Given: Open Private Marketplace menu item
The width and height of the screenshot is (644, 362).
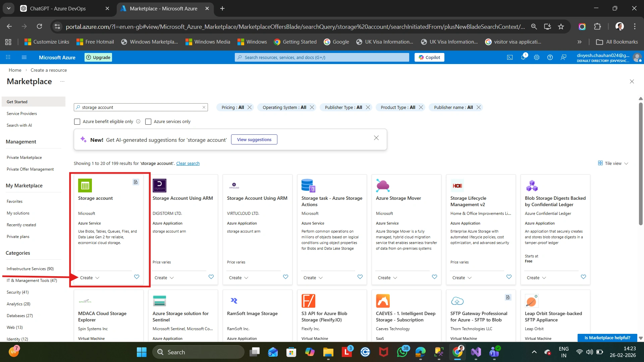Looking at the screenshot, I should (24, 157).
